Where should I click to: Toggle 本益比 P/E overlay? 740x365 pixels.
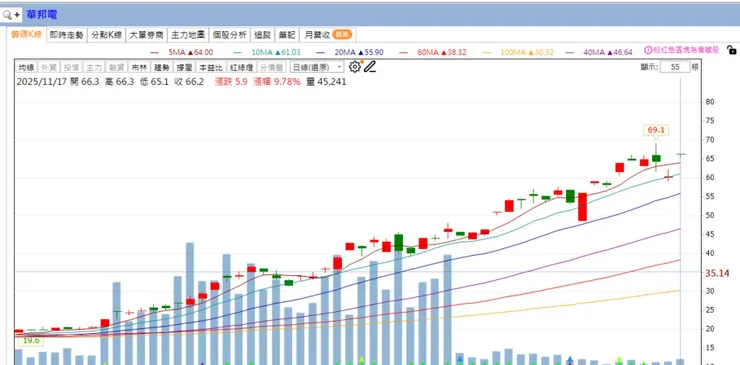211,68
